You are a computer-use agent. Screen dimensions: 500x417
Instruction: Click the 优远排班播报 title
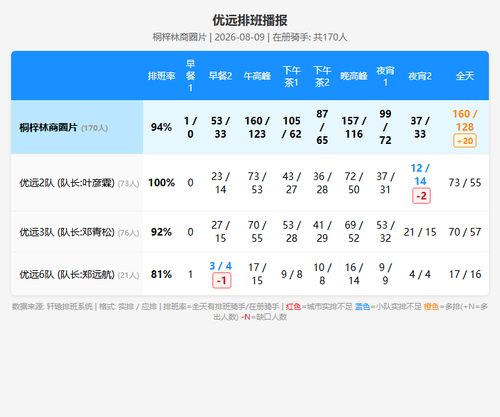250,20
